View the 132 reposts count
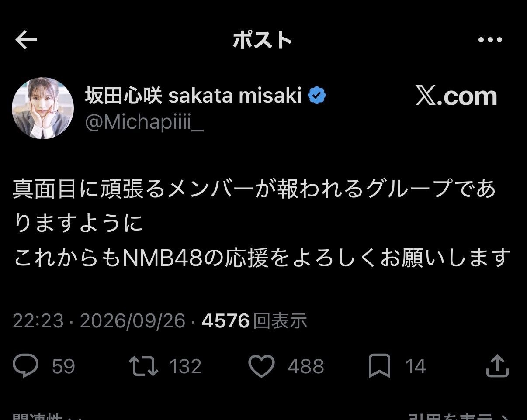527x420 pixels. tap(186, 367)
